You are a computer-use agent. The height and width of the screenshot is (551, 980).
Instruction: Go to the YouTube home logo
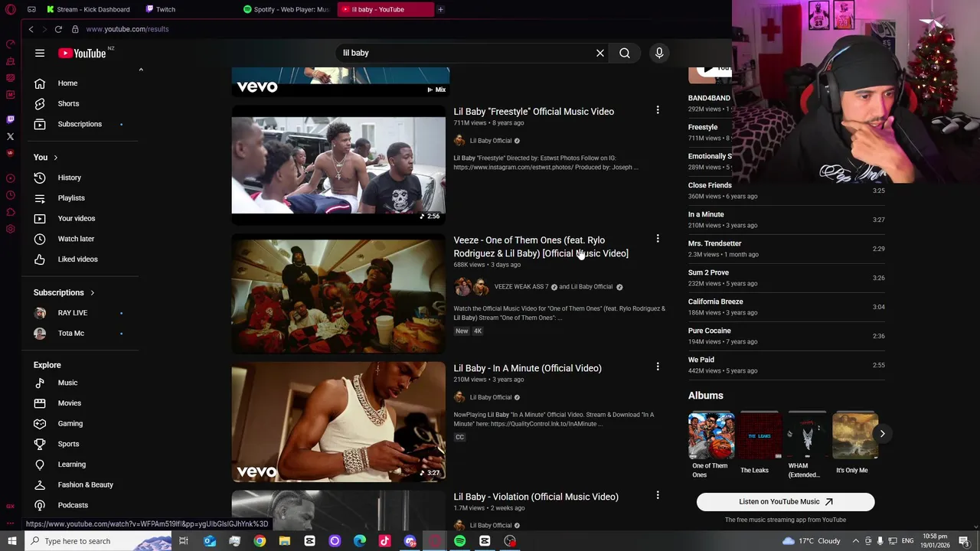coord(82,53)
